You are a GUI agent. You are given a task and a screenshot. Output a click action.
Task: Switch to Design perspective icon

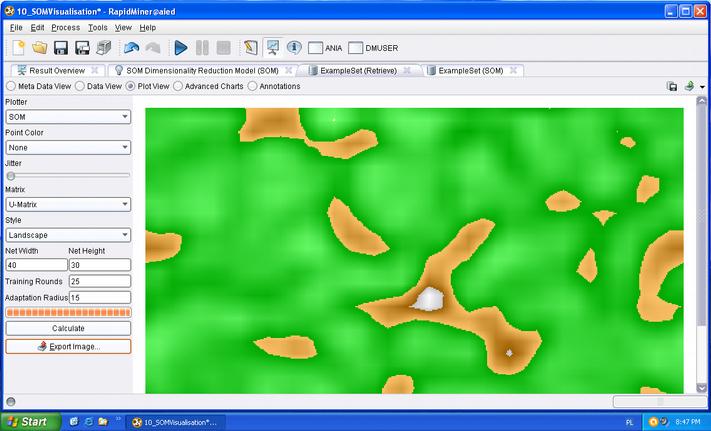point(251,48)
